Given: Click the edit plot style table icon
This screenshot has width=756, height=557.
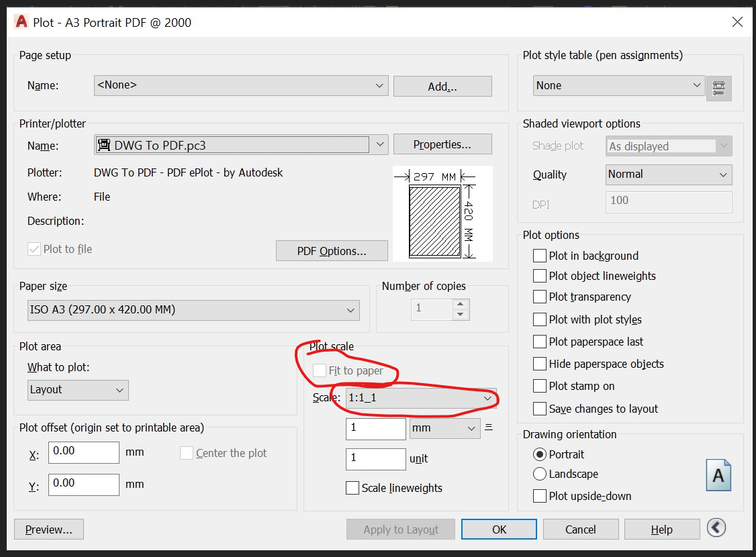Looking at the screenshot, I should [718, 88].
